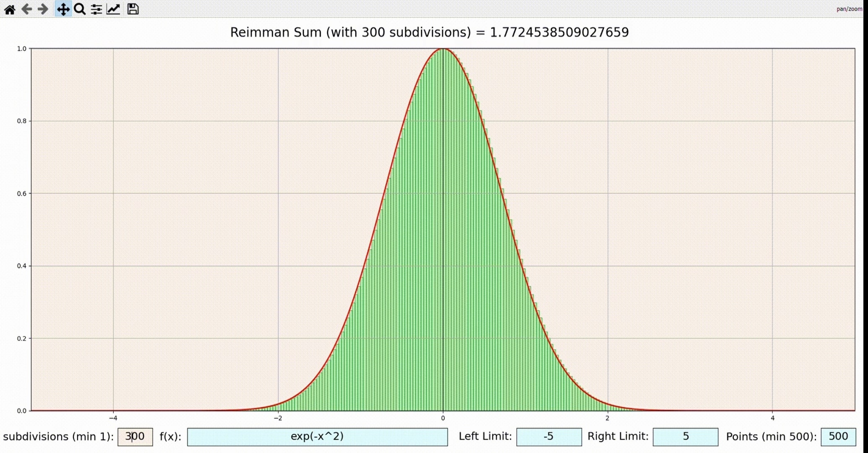The height and width of the screenshot is (453, 868).
Task: Click the Reimman Sum plot title
Action: [x=429, y=32]
